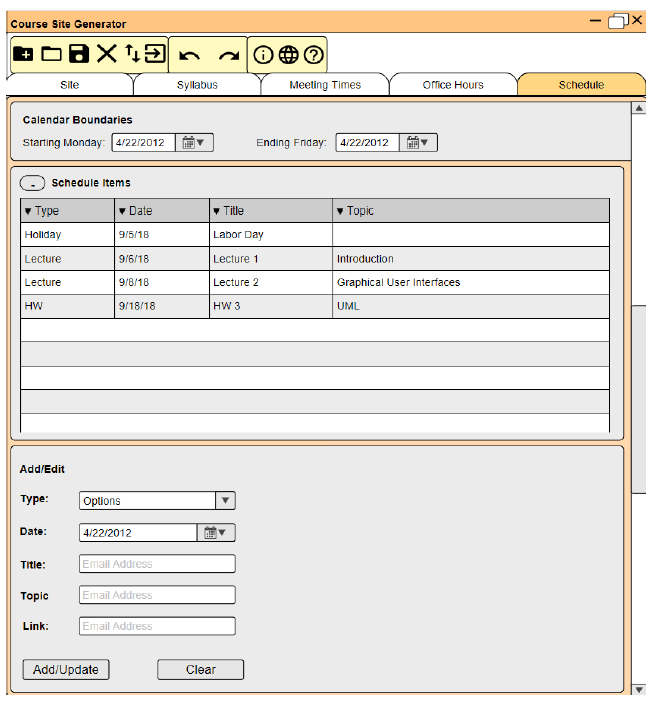Viewport: 660px width, 702px height.
Task: Redo with the curved right arrow
Action: coord(229,56)
